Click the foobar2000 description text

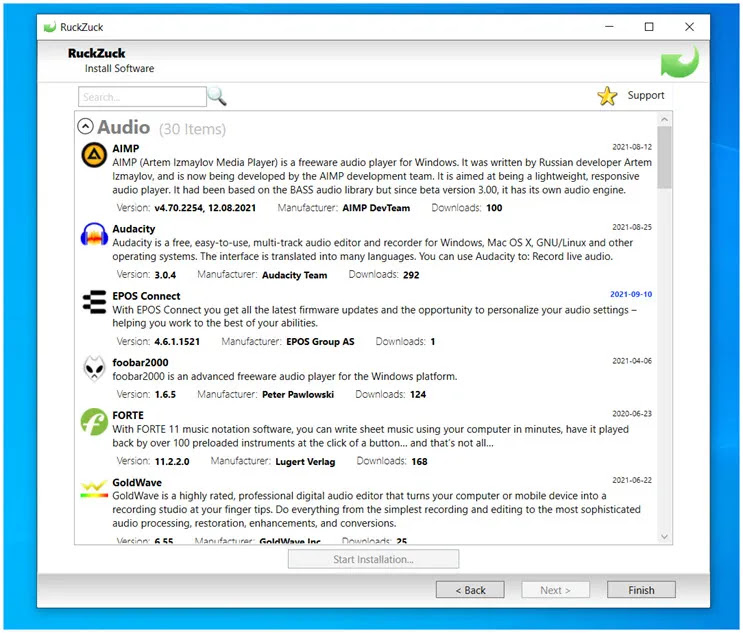285,377
